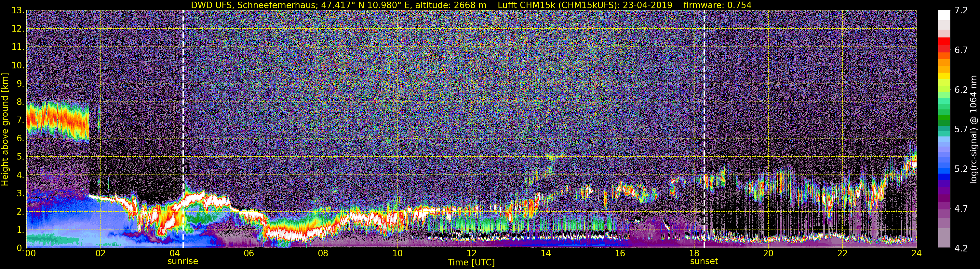
Task: Click the time axis tick label 16
Action: coord(620,254)
